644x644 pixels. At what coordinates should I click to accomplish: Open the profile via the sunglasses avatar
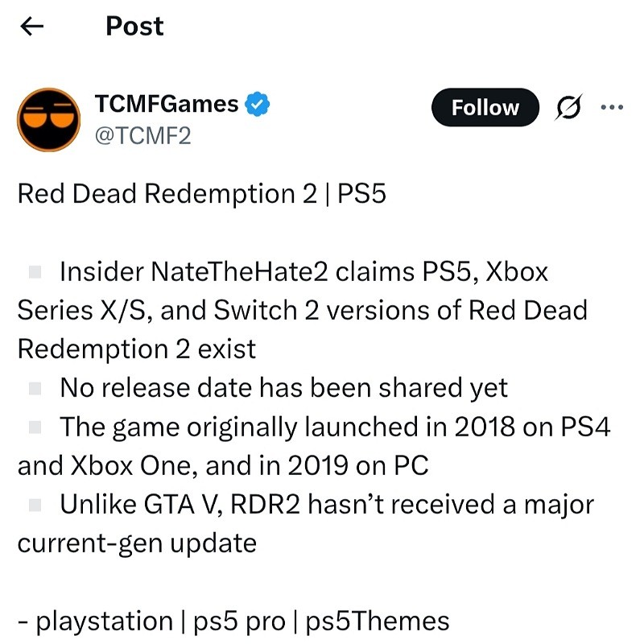coord(47,119)
